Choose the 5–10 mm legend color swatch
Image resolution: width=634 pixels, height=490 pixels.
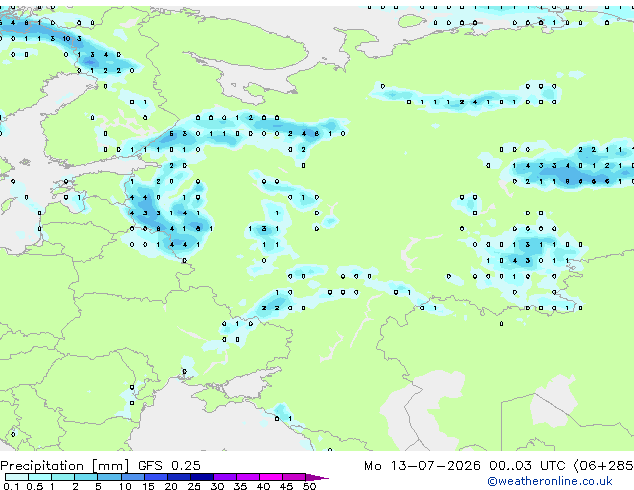(x=109, y=477)
